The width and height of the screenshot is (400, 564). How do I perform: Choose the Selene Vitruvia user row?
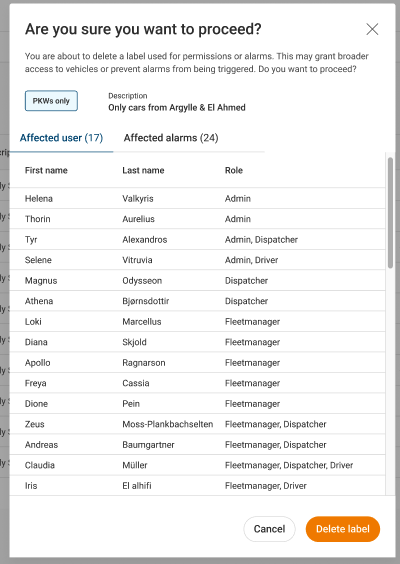click(x=197, y=260)
